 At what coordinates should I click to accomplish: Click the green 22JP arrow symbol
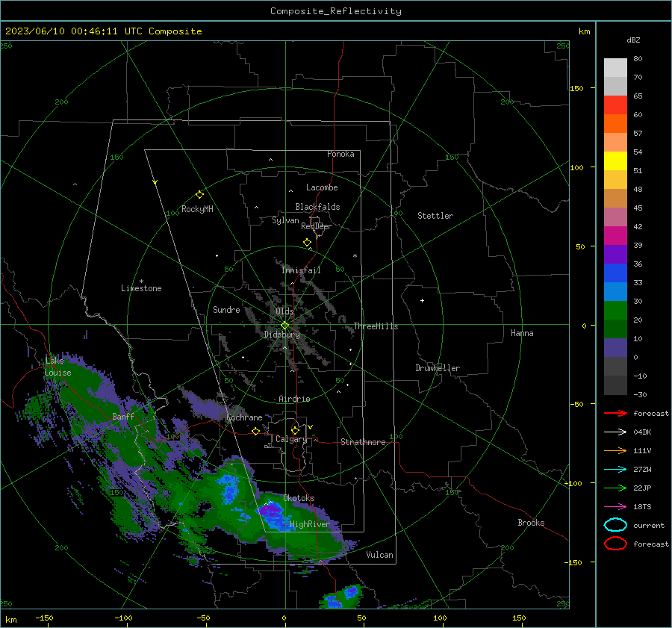coord(615,488)
